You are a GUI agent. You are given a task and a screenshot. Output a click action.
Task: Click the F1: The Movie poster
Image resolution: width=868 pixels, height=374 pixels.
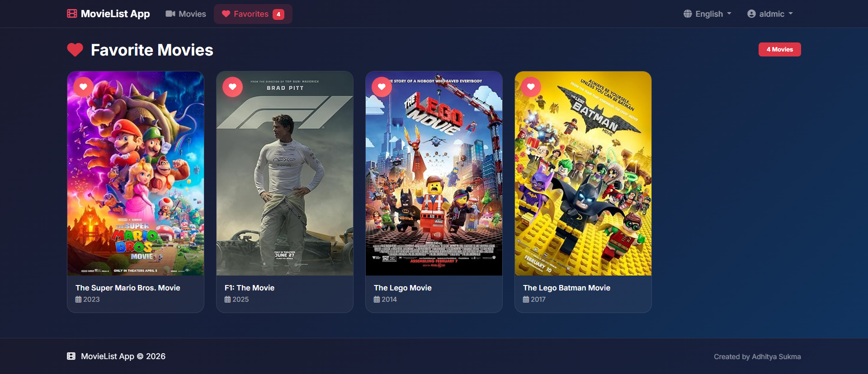coord(285,181)
